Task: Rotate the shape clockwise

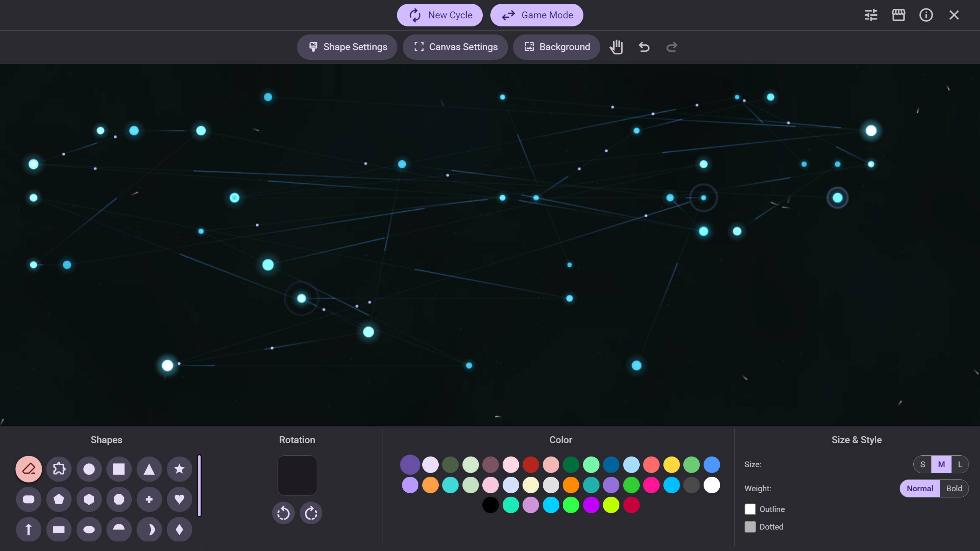Action: click(310, 513)
